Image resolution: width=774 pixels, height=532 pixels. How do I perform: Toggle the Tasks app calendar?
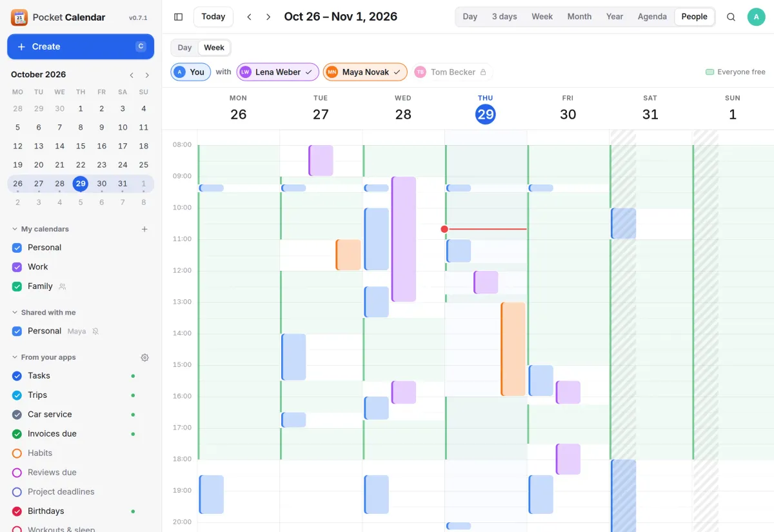tap(17, 376)
